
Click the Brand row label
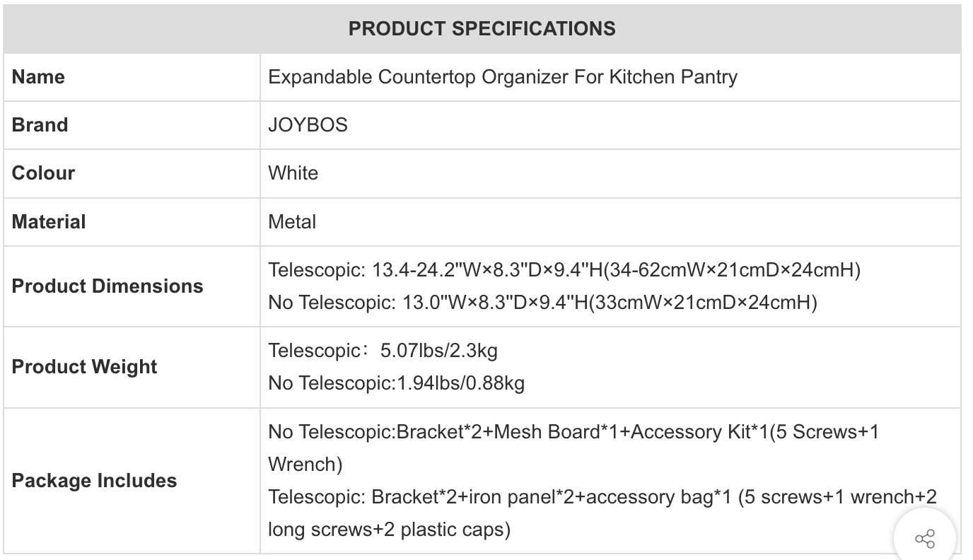click(x=40, y=125)
